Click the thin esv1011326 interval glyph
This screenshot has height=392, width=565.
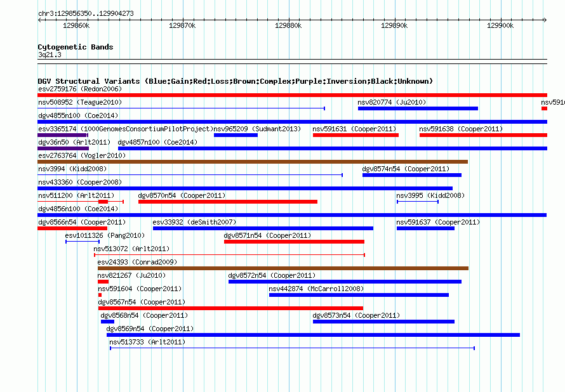coord(83,242)
